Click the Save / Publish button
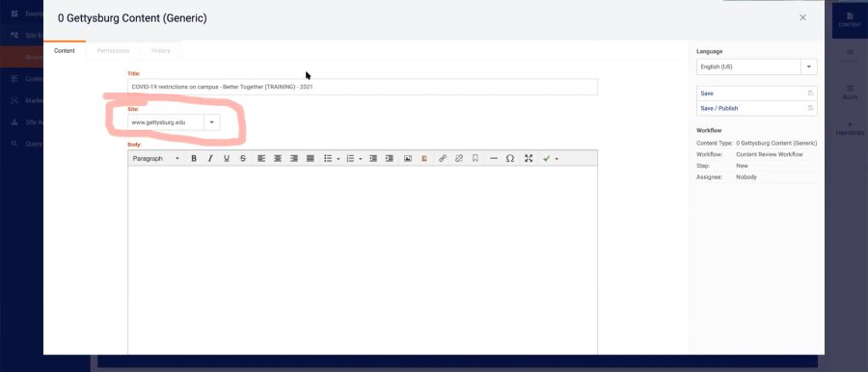The width and height of the screenshot is (868, 372). (757, 108)
